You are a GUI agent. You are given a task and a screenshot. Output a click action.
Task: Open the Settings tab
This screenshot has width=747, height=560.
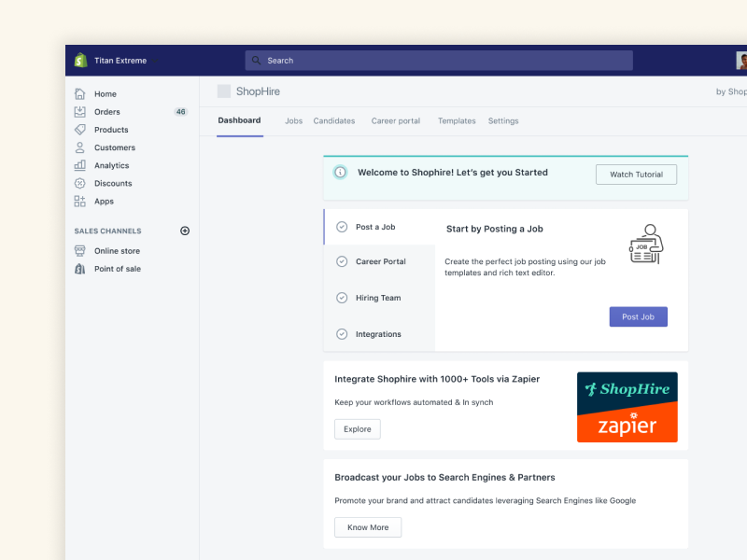coord(503,121)
